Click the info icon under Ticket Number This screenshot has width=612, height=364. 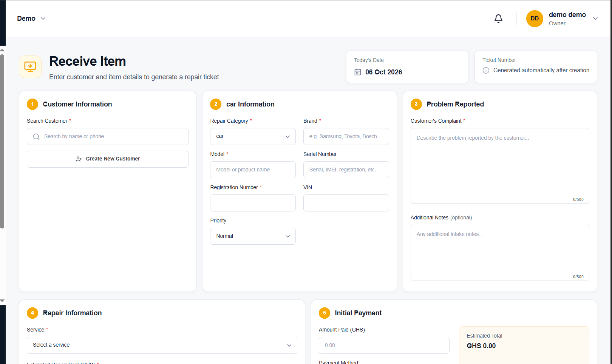(x=486, y=71)
